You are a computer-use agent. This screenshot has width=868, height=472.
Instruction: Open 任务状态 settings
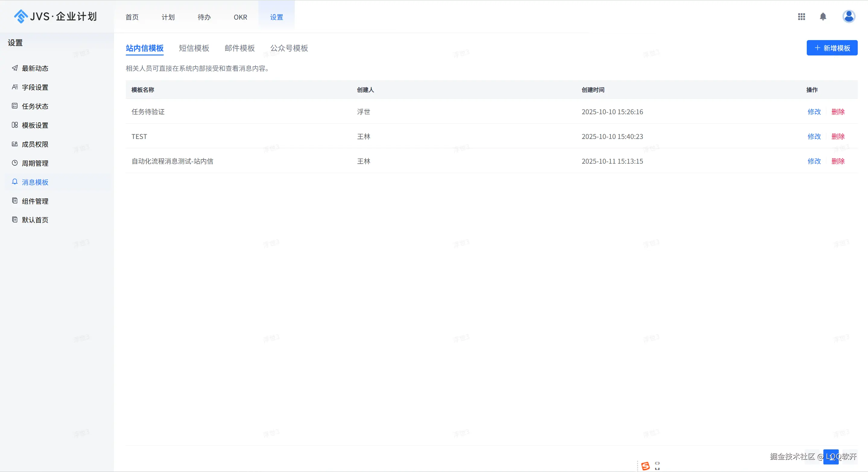point(35,106)
